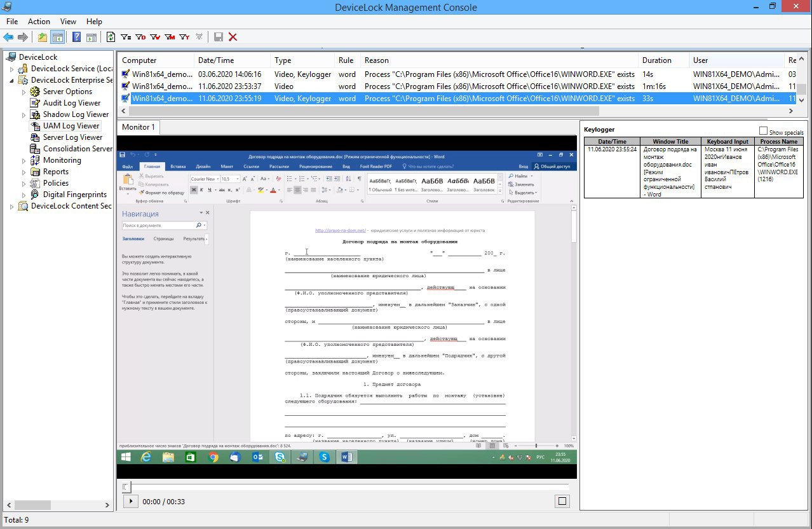Select the log row dated 11.06.2020 23:53:37

[457, 86]
